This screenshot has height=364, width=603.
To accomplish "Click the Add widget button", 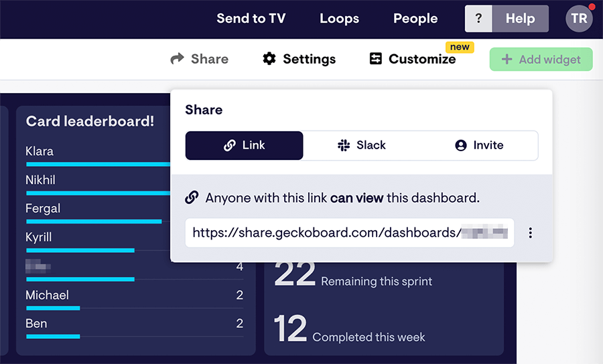I will click(541, 59).
